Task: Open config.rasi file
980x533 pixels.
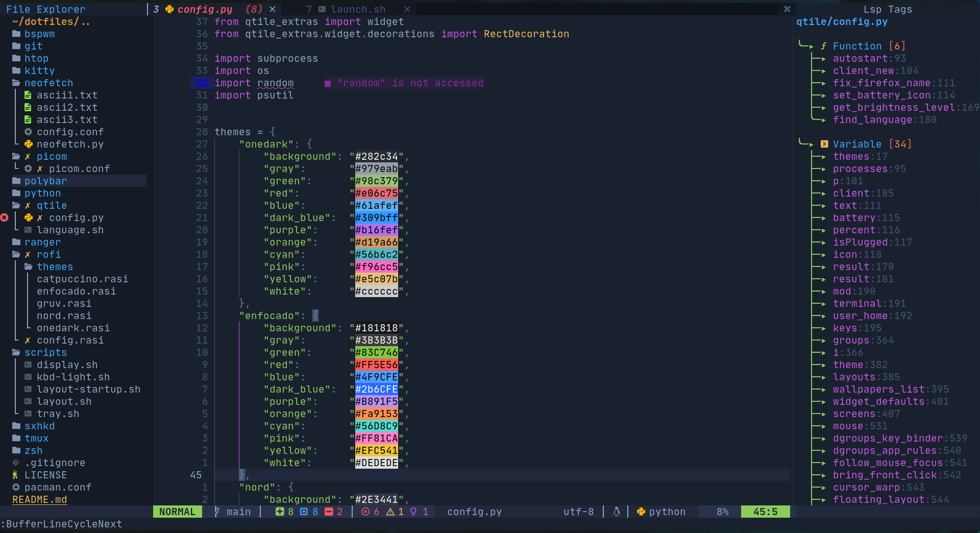Action: pyautogui.click(x=70, y=340)
